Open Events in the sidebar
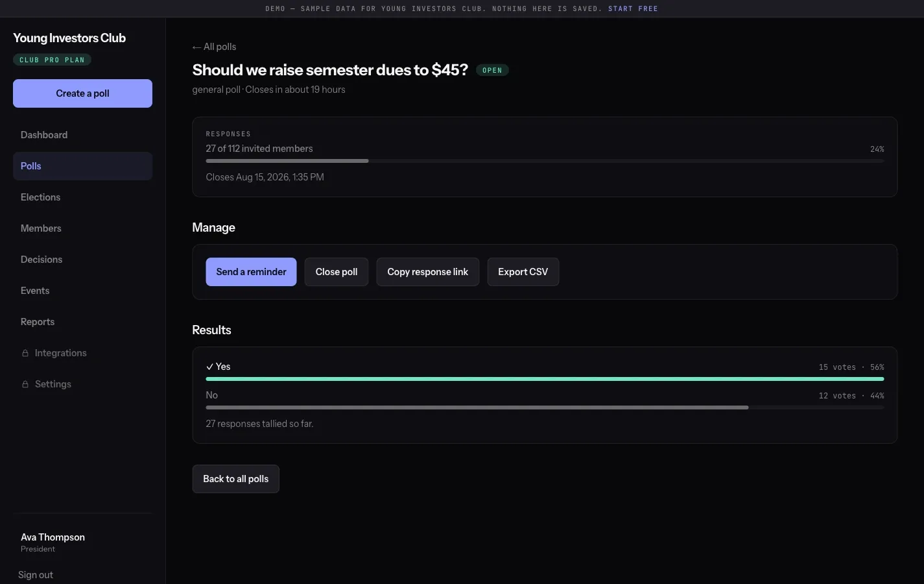The image size is (924, 584). tap(82, 291)
